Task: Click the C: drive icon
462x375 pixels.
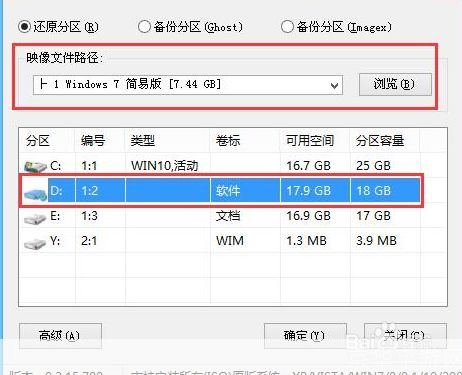Action: tap(35, 166)
